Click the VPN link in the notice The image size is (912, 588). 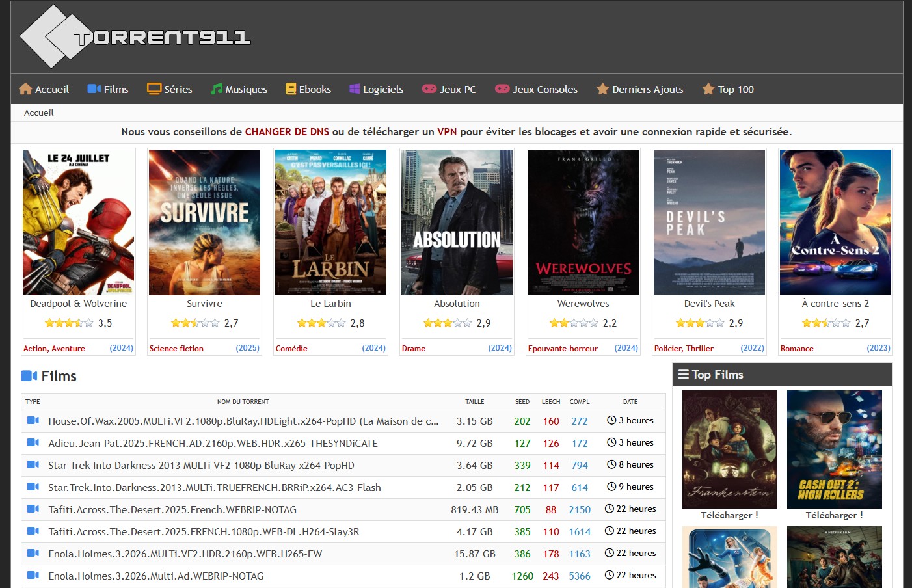[x=447, y=132]
